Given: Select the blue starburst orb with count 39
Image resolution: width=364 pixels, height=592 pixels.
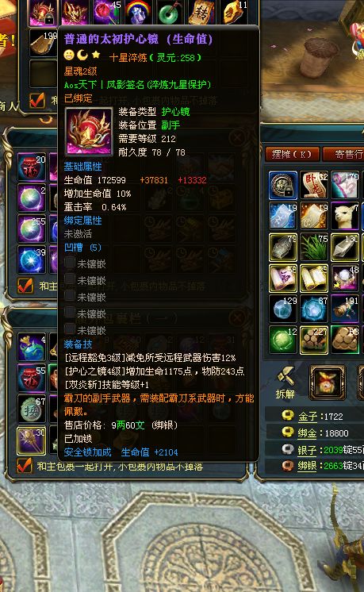Looking at the screenshot, I should pyautogui.click(x=31, y=259).
